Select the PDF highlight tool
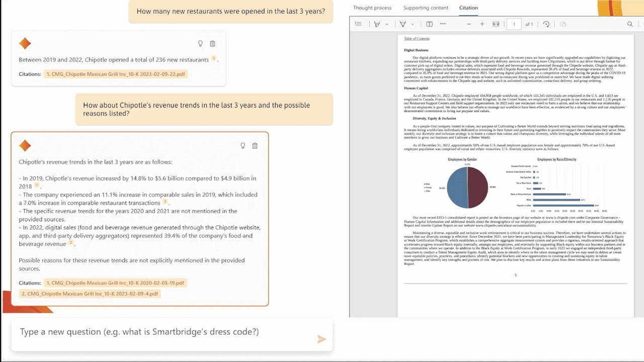This screenshot has width=644, height=362. (x=377, y=24)
